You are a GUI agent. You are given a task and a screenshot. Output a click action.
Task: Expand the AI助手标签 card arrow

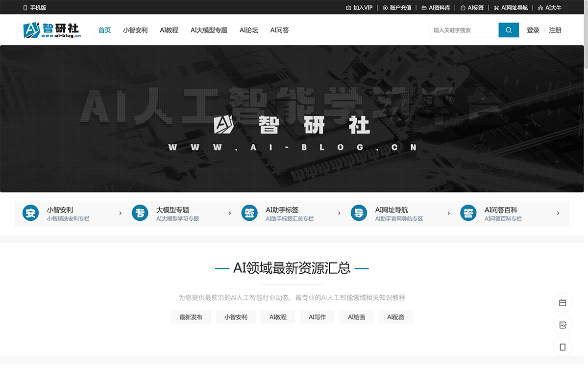coord(339,213)
